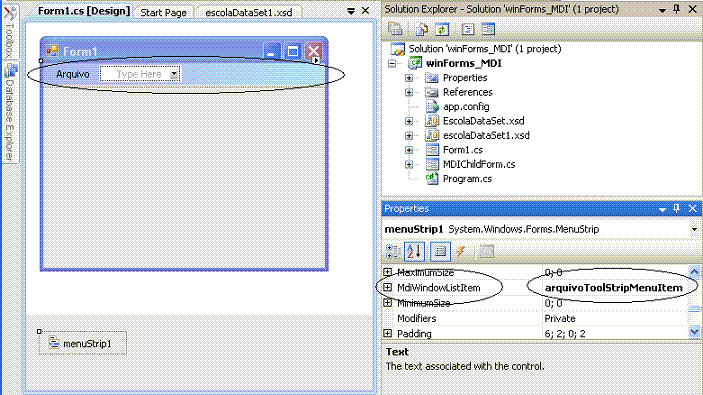Click the Type Here menu placeholder

[139, 74]
